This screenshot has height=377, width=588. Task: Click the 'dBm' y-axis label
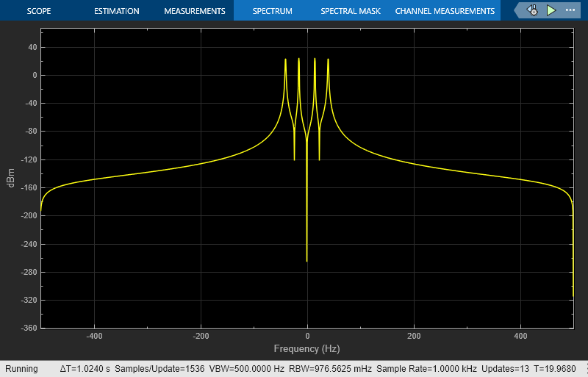click(x=11, y=178)
